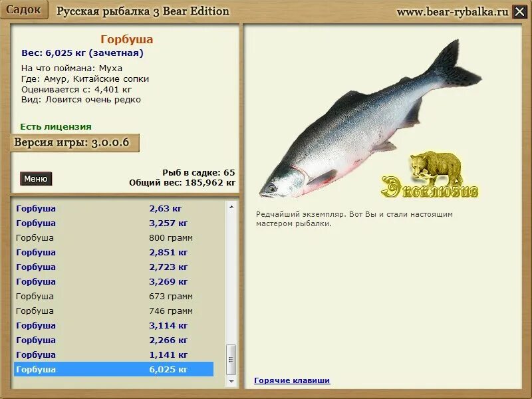Select the Горбуша 746 грамм row
This screenshot has width=532, height=399.
(114, 311)
